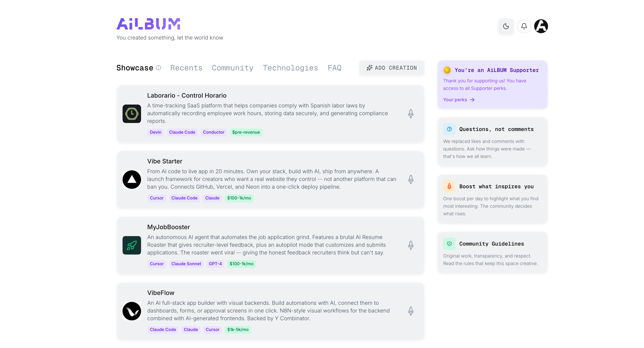Open notifications bell

524,26
